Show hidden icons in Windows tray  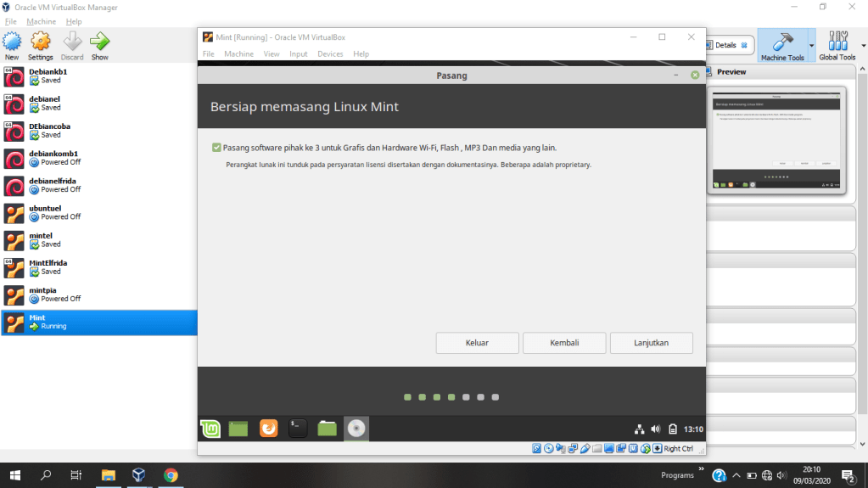[x=736, y=475]
